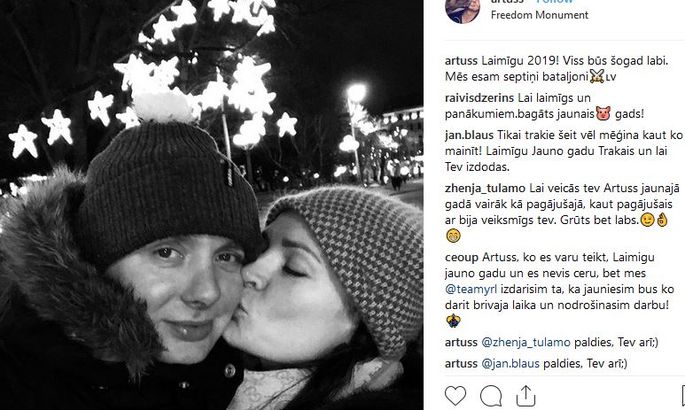Click the artuss username in post header

click(x=507, y=1)
